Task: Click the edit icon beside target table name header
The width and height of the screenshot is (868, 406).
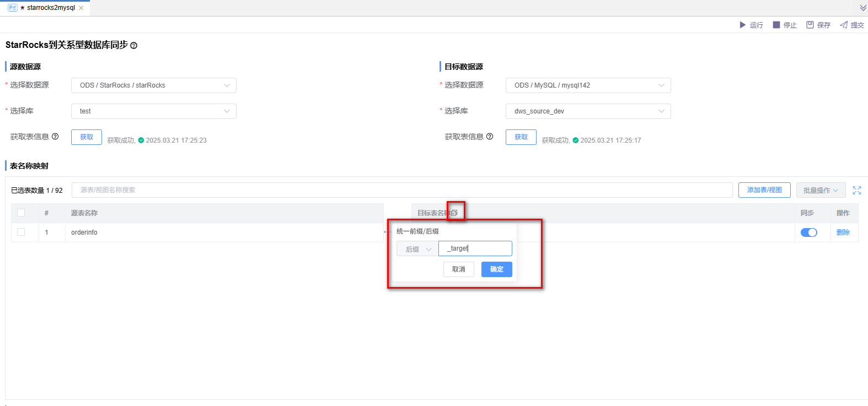Action: point(454,213)
